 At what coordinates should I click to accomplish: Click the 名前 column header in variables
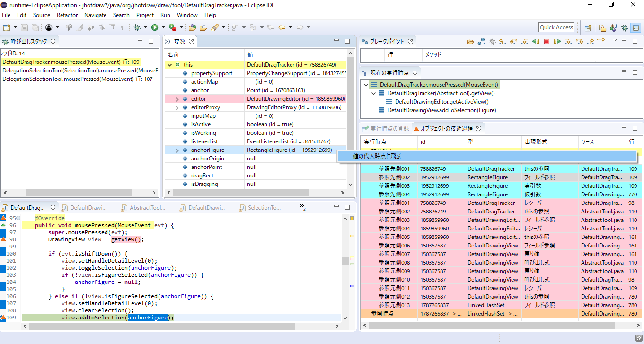click(x=204, y=55)
